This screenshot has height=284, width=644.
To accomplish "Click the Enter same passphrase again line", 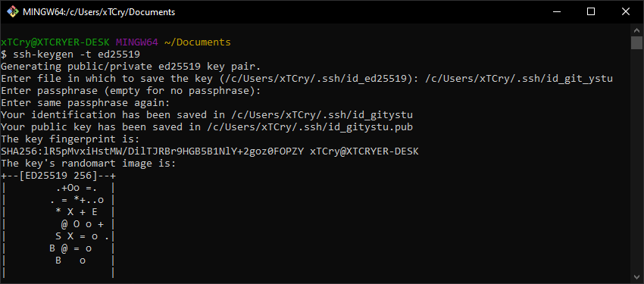I will 86,102.
